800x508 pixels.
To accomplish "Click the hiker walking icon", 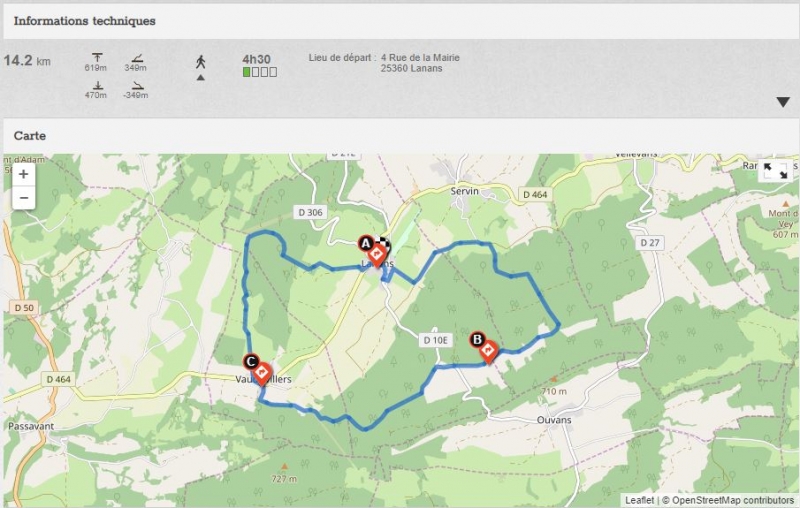I will (x=201, y=62).
